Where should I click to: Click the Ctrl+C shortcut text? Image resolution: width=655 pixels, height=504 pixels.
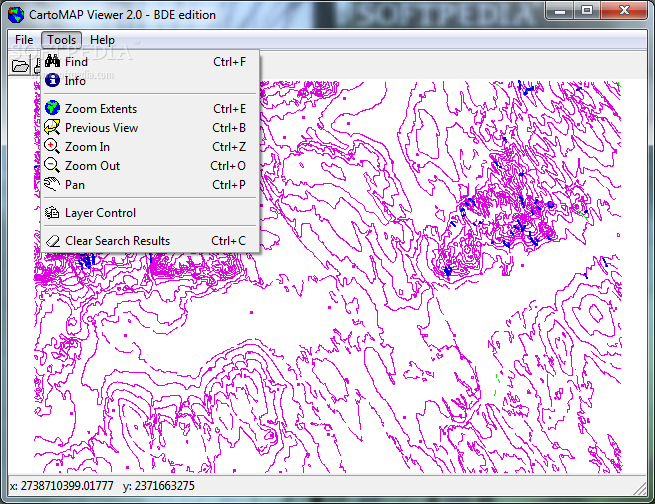pos(228,241)
